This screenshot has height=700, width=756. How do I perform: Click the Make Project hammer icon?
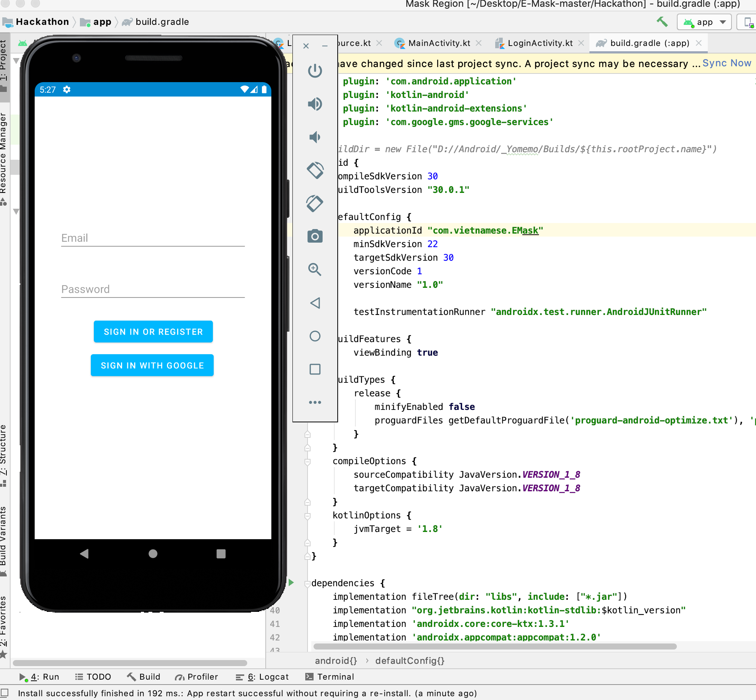tap(662, 22)
